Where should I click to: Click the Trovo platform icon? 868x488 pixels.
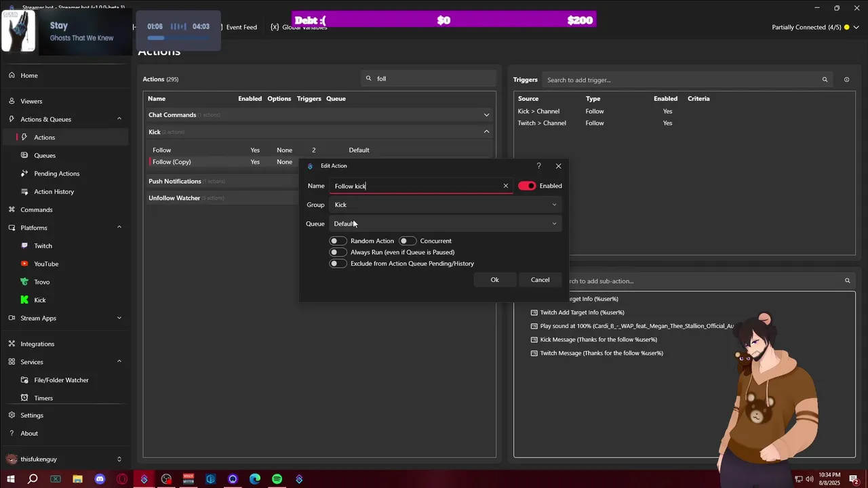click(x=26, y=282)
